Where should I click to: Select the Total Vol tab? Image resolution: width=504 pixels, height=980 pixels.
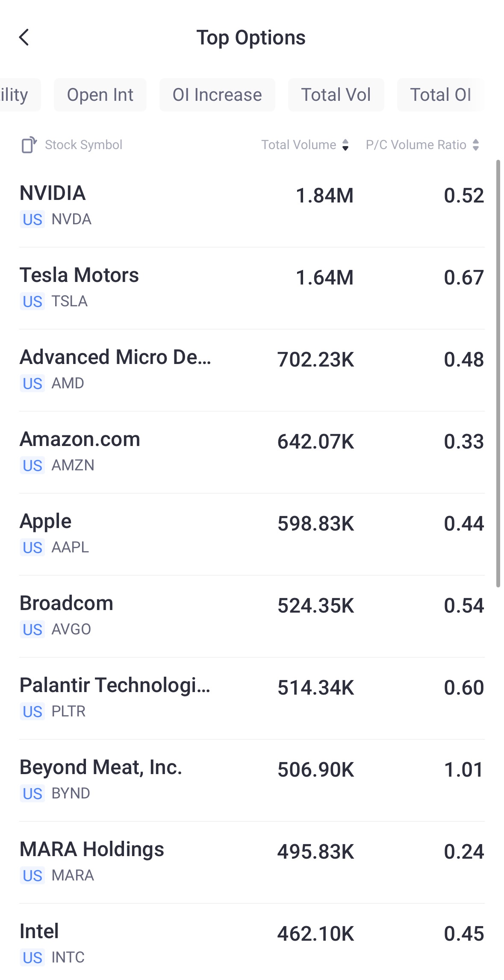tap(336, 95)
